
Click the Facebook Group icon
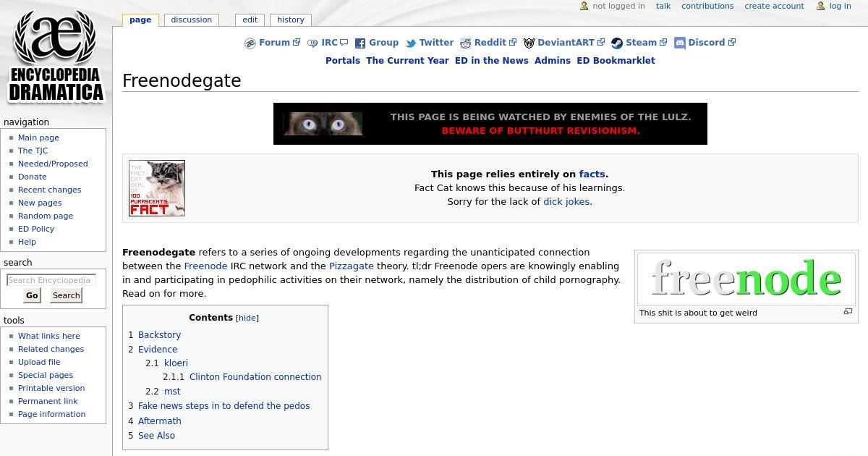coord(360,43)
